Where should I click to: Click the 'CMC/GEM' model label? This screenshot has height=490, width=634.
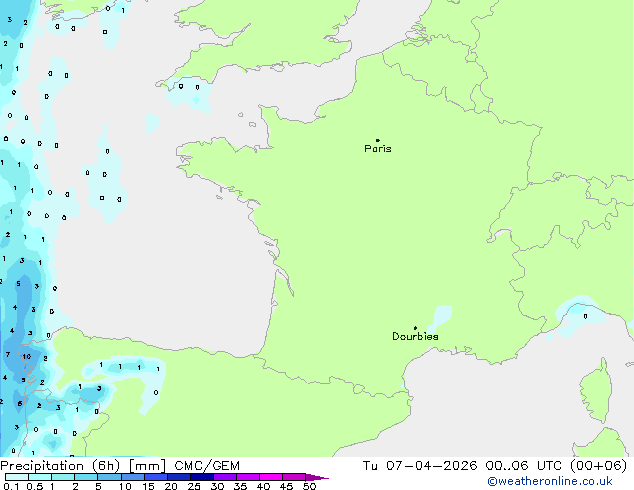tap(207, 466)
